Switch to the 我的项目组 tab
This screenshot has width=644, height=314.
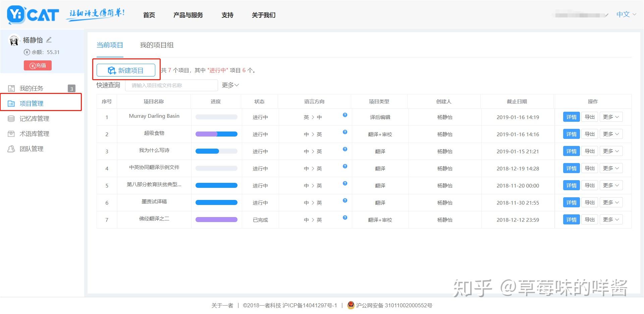pyautogui.click(x=157, y=45)
